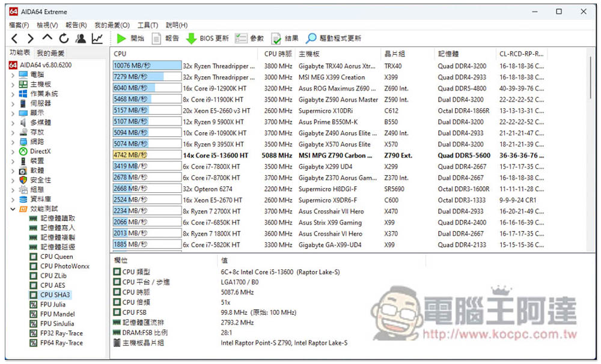Switch to 我的最愛 tab in sidebar
Viewport: 601px width, 364px height.
point(50,53)
